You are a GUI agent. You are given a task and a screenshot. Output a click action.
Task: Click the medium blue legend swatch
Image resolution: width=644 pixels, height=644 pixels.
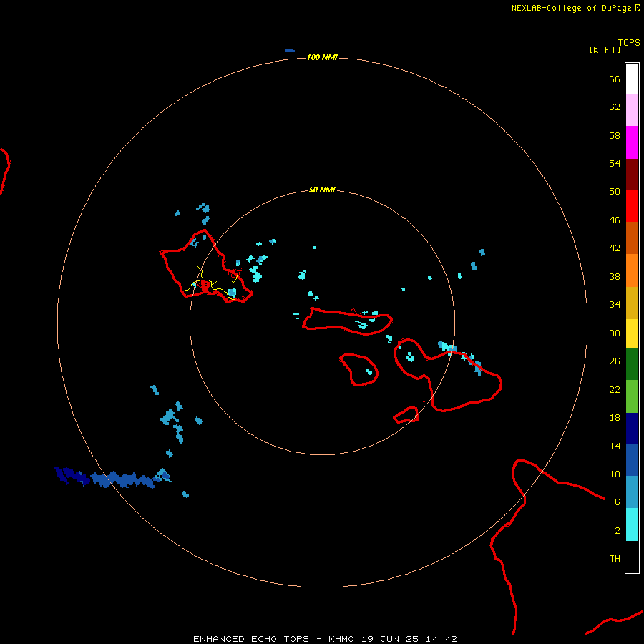tap(632, 460)
